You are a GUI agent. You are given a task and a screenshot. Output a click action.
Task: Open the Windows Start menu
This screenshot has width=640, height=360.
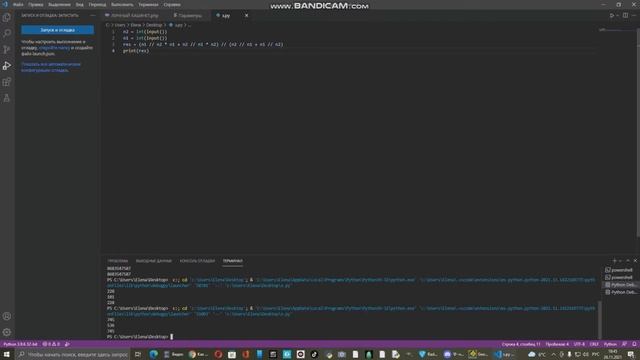point(7,354)
